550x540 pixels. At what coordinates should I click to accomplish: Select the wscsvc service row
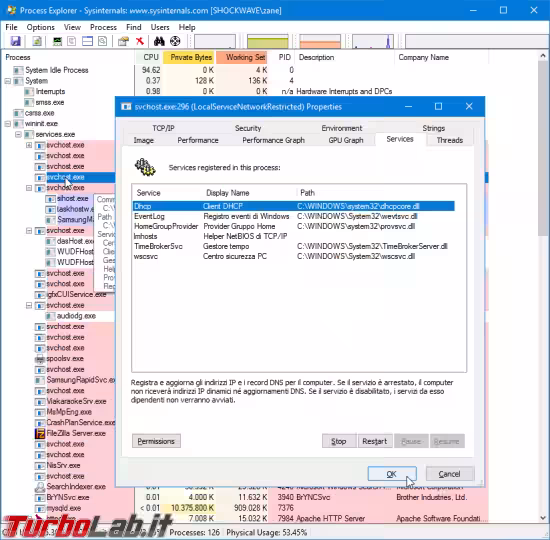294,256
